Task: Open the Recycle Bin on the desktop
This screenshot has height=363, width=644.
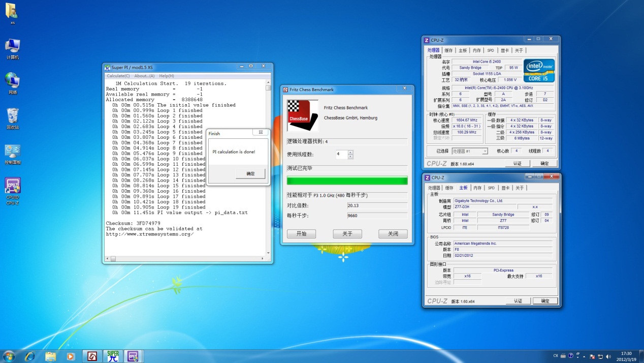Action: (x=12, y=116)
